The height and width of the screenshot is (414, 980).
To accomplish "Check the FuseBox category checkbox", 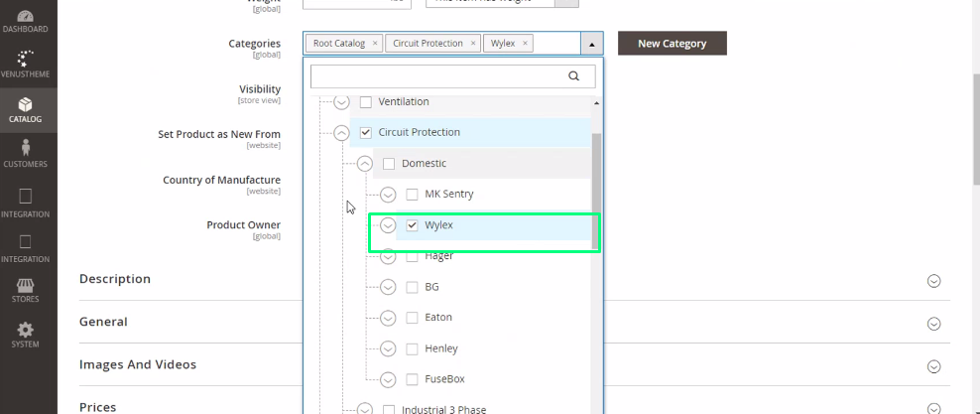I will 412,379.
